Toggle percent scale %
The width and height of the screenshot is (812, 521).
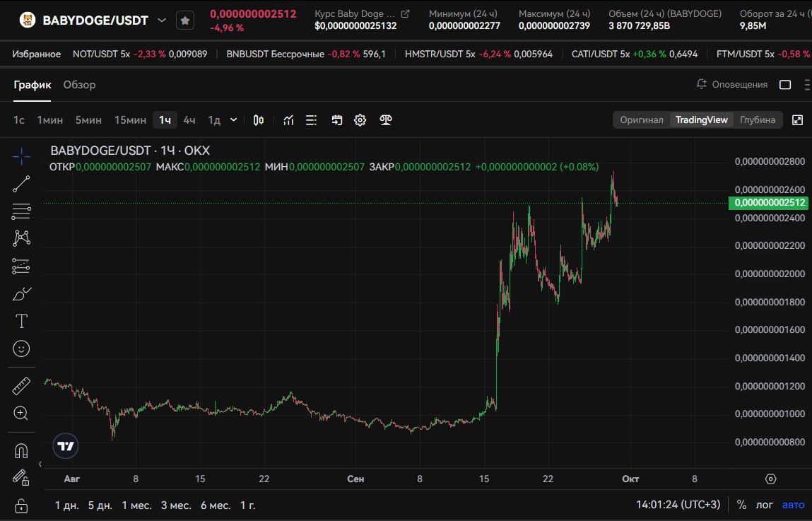[741, 505]
